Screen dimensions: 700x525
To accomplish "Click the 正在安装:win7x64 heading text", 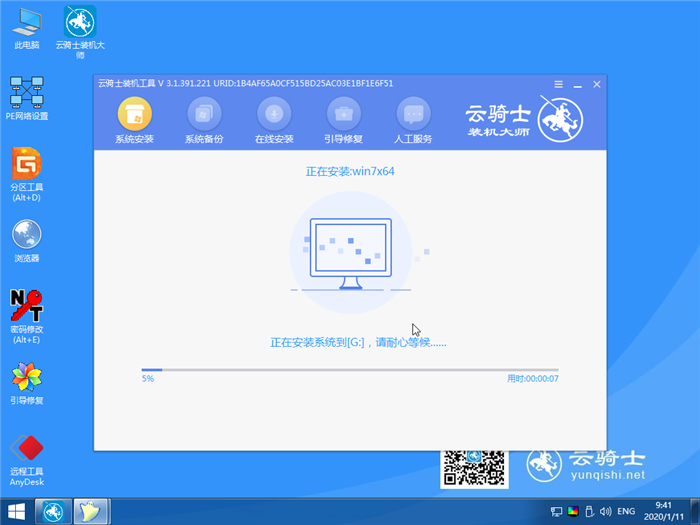I will 350,171.
